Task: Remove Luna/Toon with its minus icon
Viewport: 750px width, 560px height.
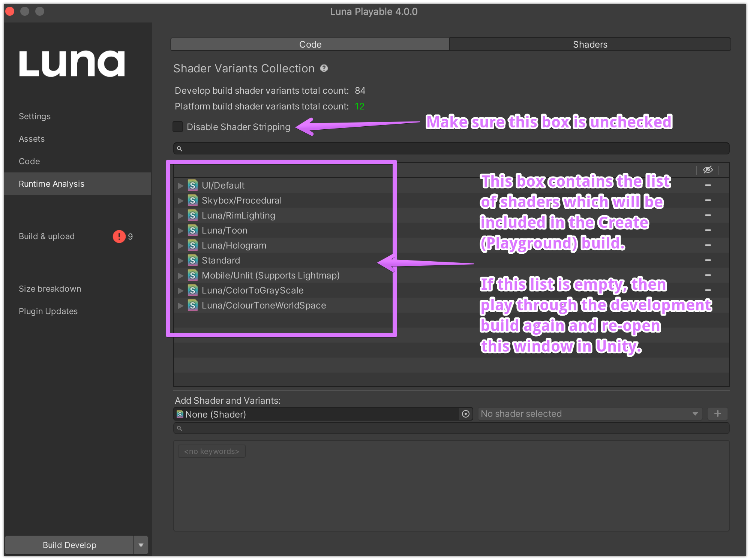Action: coord(708,230)
